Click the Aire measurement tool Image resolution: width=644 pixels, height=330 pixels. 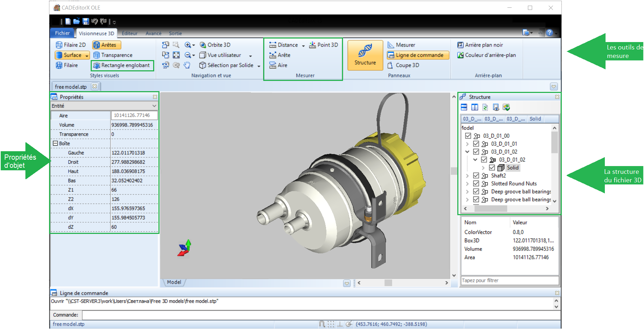click(278, 65)
